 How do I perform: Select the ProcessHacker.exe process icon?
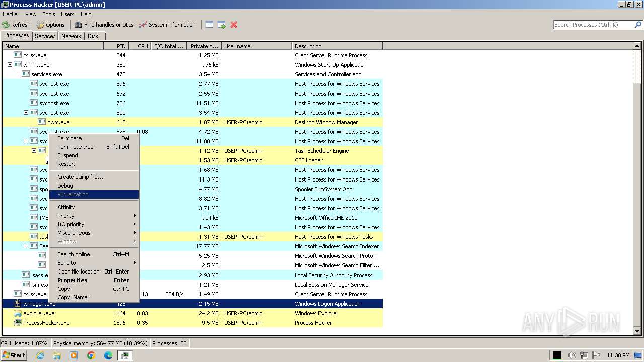coord(18,323)
